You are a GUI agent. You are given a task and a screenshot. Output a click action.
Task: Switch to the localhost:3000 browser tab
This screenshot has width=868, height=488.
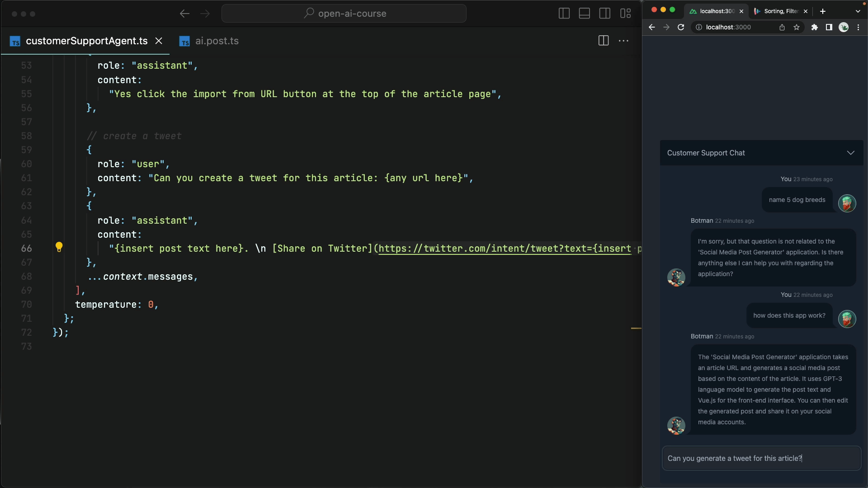(x=717, y=11)
